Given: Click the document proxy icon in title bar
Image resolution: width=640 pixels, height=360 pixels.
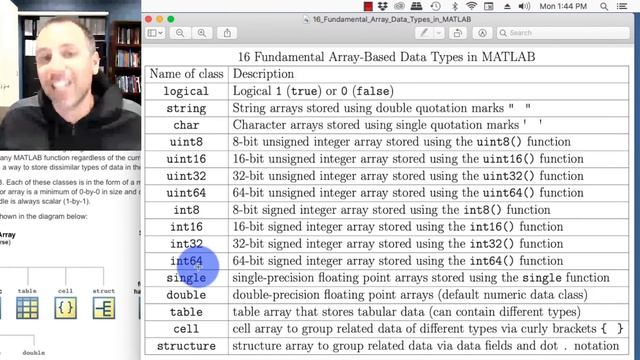Looking at the screenshot, I should pyautogui.click(x=306, y=19).
